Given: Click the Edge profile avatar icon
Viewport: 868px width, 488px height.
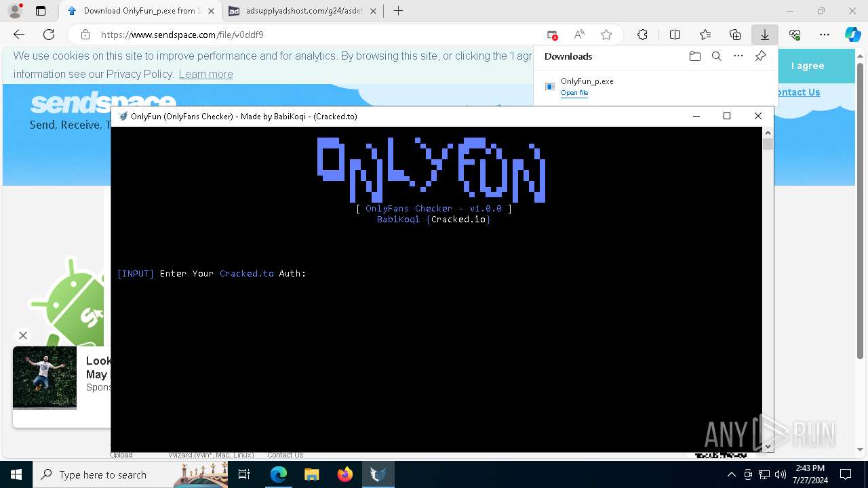Looking at the screenshot, I should click(x=15, y=11).
